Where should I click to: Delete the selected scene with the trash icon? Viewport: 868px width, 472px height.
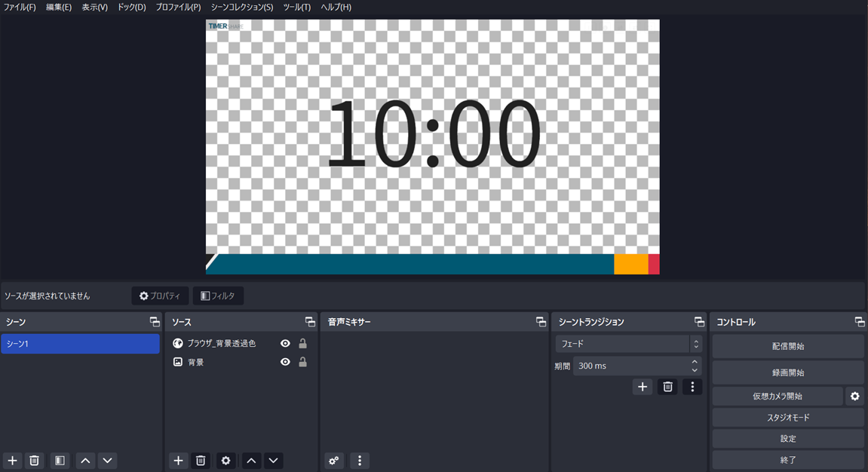[34, 461]
